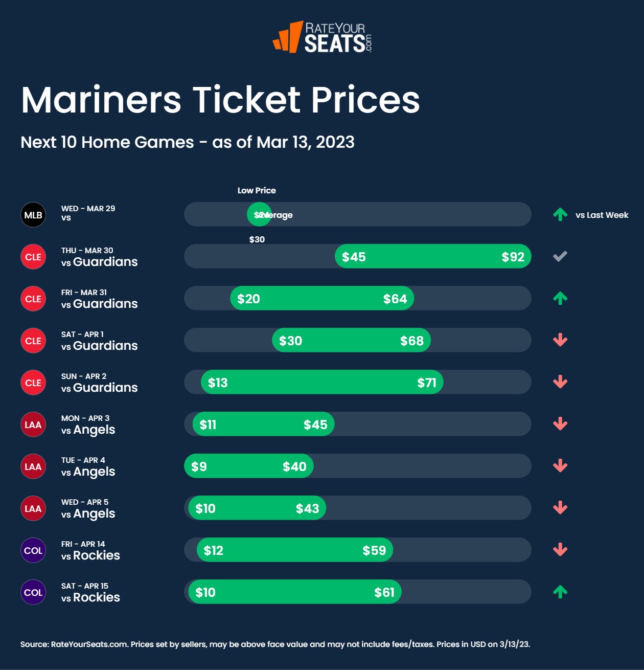Click the Guardians label for Fri Mar 31

point(105,304)
